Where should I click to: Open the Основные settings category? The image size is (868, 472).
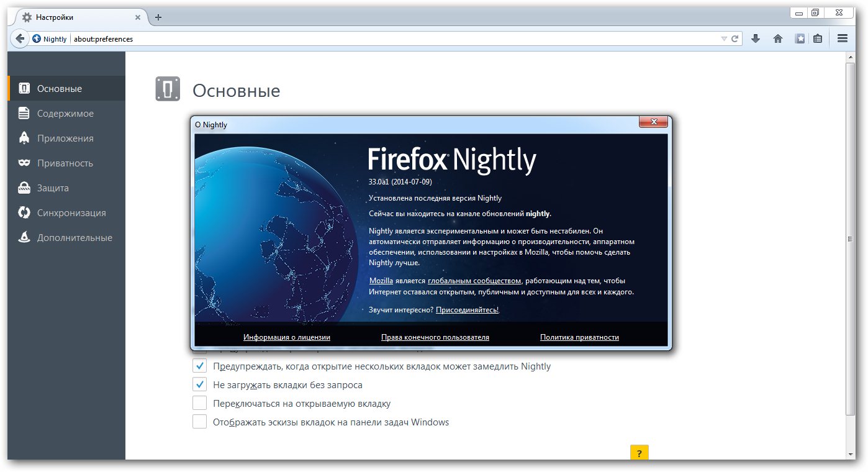tap(66, 88)
